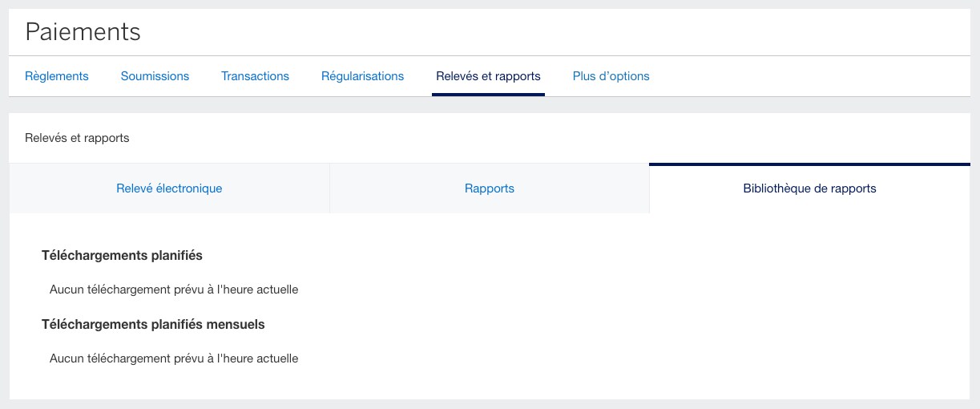The width and height of the screenshot is (980, 409).
Task: Select the Bibliothèque de rapports sub-tab
Action: [x=809, y=188]
